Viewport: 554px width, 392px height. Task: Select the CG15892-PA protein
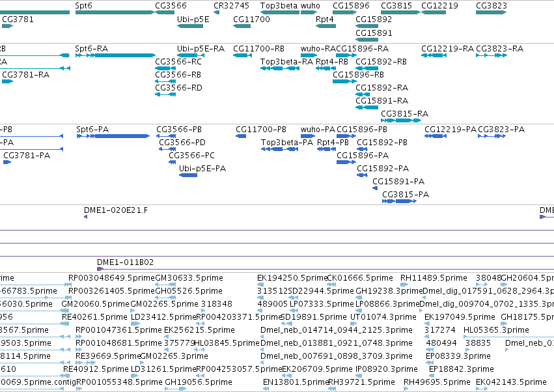[362, 175]
